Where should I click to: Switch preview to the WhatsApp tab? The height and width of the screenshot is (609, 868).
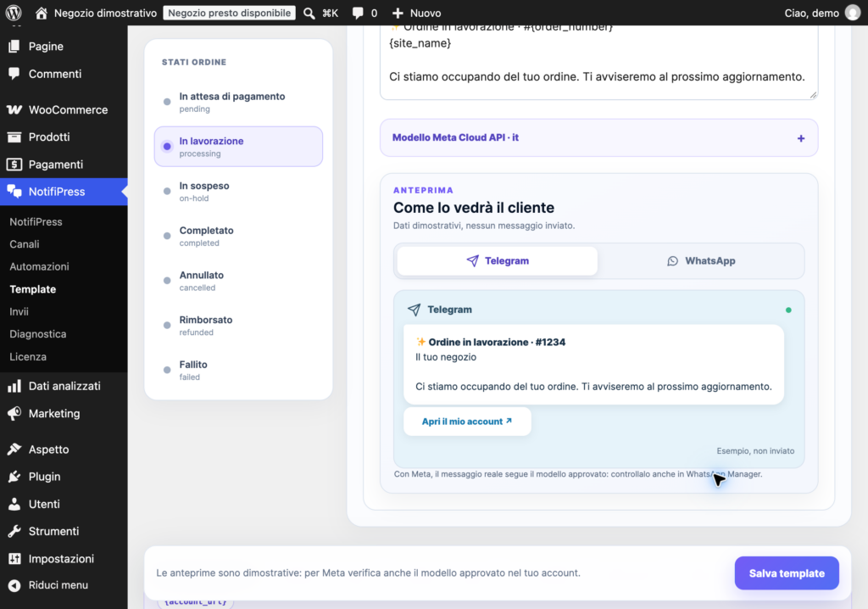coord(701,261)
